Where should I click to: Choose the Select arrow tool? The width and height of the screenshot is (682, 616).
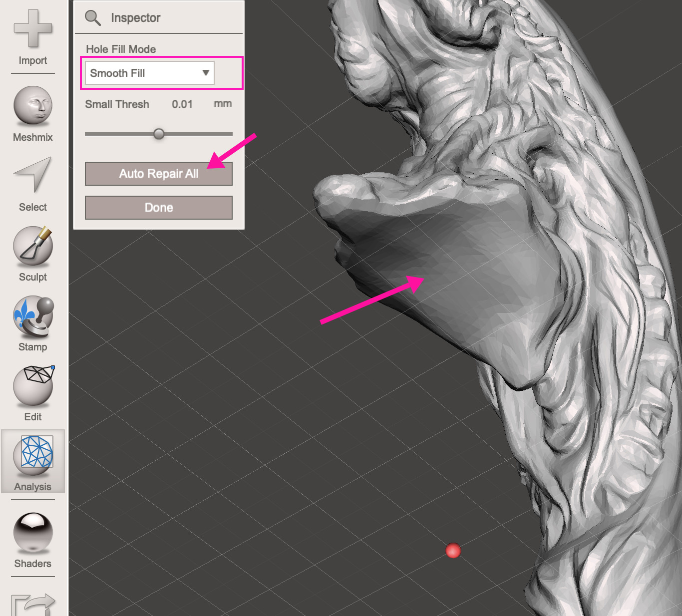pos(33,175)
